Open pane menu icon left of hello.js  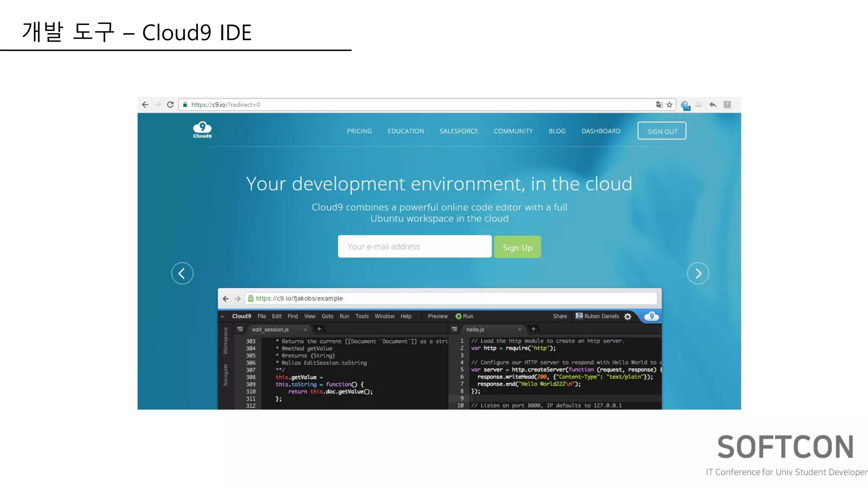pyautogui.click(x=454, y=329)
